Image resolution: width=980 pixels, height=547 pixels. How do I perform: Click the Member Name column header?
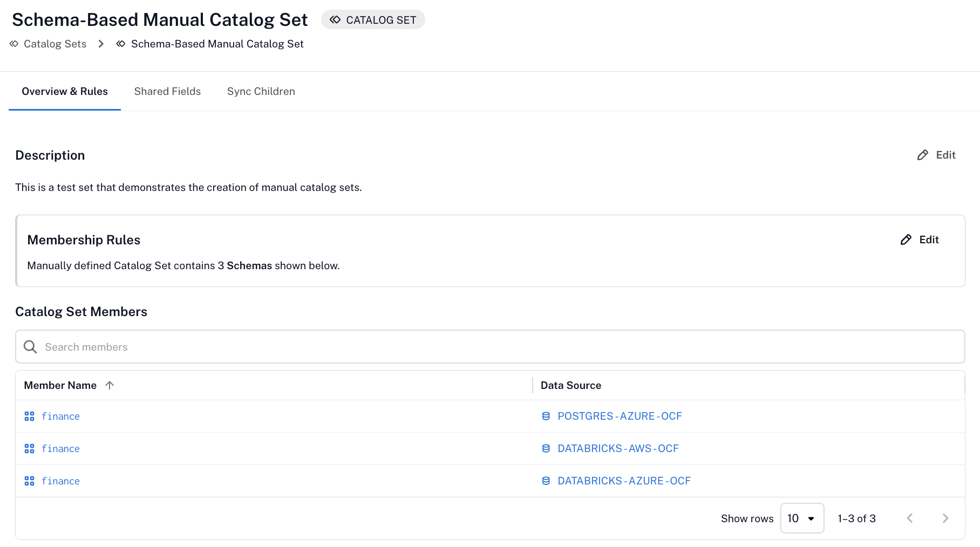pos(60,385)
